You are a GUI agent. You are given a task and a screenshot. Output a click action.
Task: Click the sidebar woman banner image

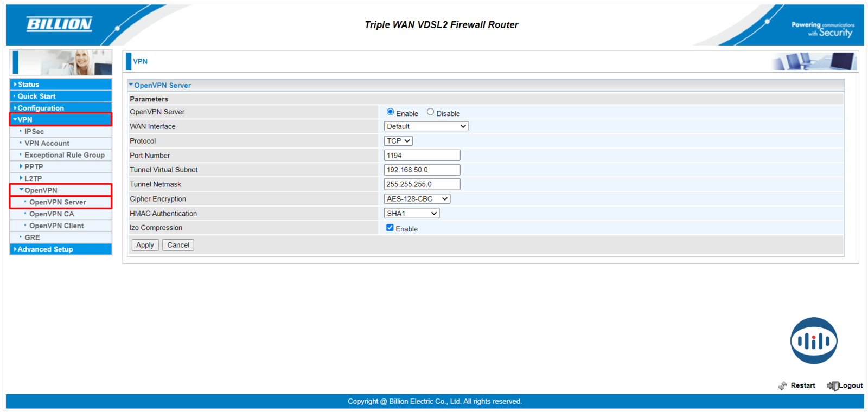[61, 62]
